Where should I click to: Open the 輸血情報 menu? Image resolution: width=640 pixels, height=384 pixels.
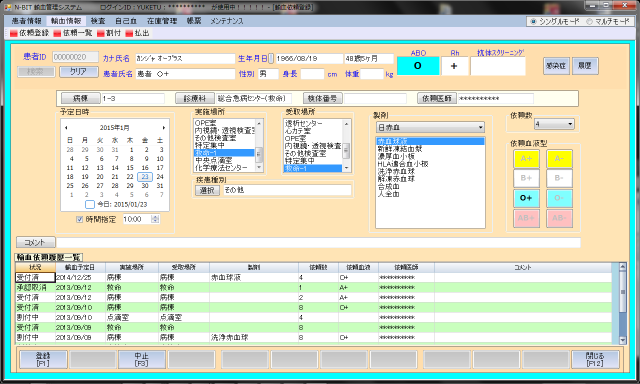(x=66, y=21)
